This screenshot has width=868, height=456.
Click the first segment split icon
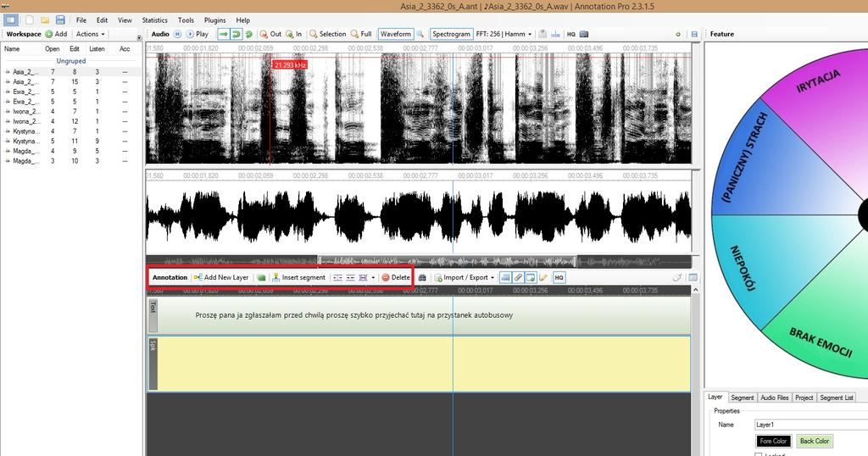click(337, 277)
